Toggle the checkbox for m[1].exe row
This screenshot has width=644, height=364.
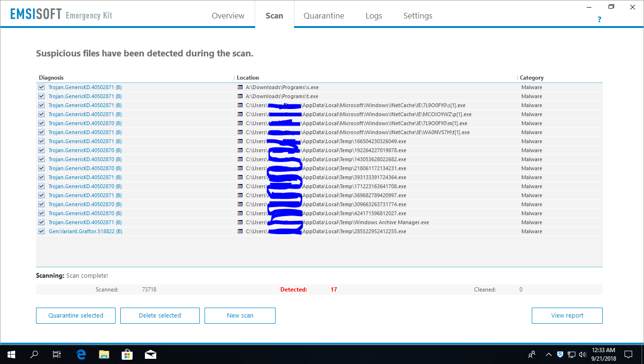click(x=42, y=123)
